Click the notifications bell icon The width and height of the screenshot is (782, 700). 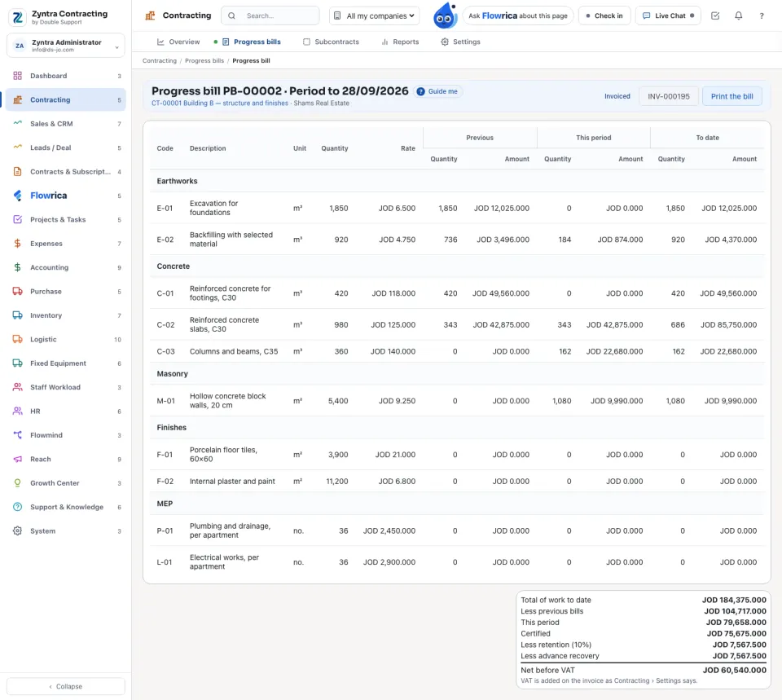(739, 15)
